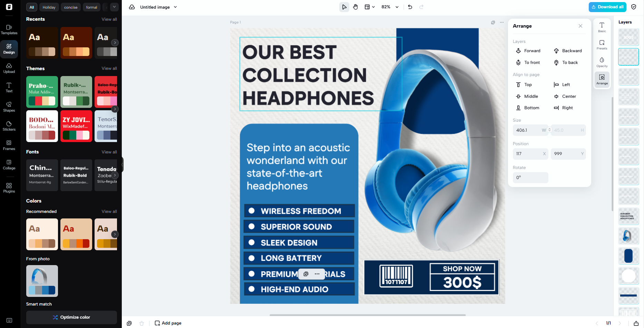Select the title text layer thumbnail

[628, 216]
